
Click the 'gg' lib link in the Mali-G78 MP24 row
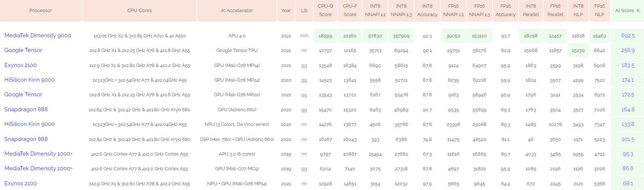304,80
